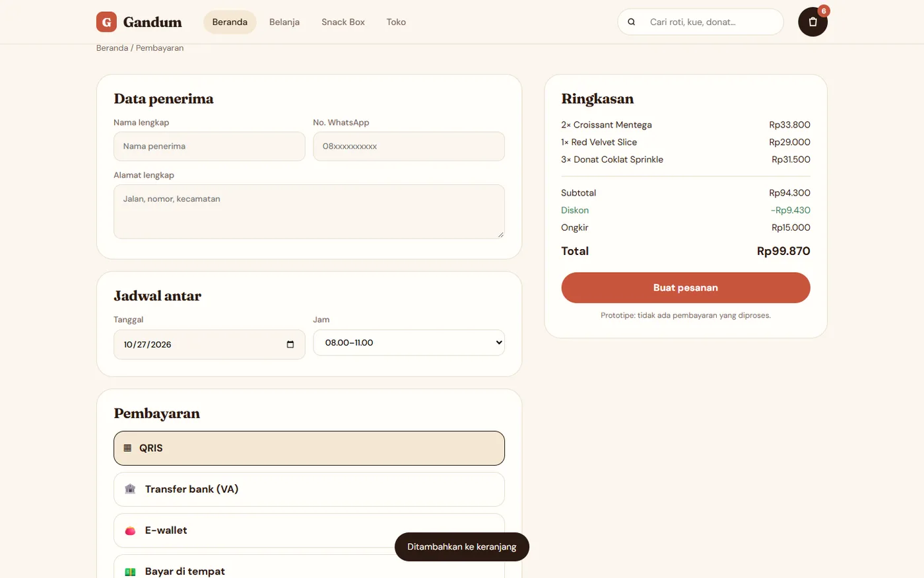This screenshot has height=578, width=924.
Task: Click the Gandum brand name
Action: click(x=152, y=22)
